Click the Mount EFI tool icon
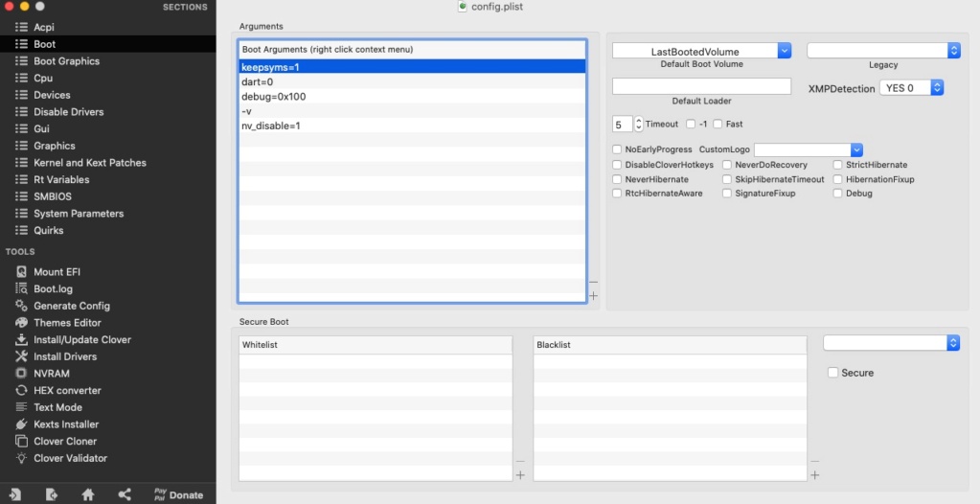Screen dimensions: 980x504 coord(21,272)
